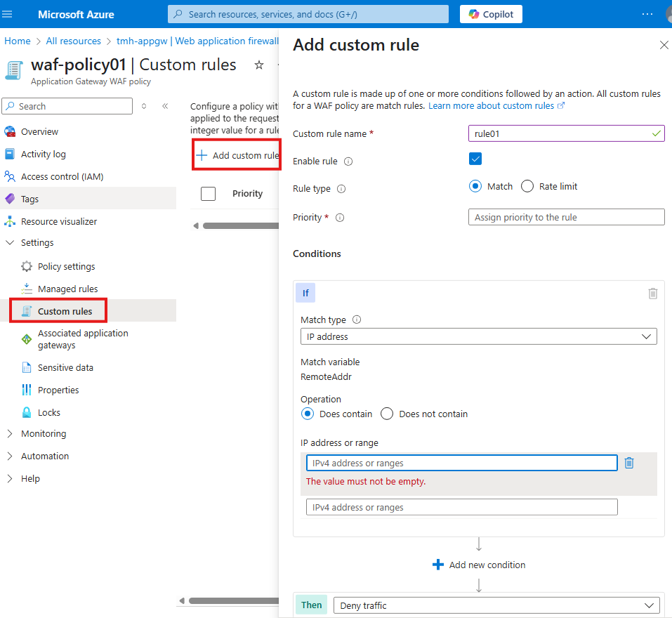Open the Deny traffic action dropdown
This screenshot has height=618, width=672.
[496, 605]
